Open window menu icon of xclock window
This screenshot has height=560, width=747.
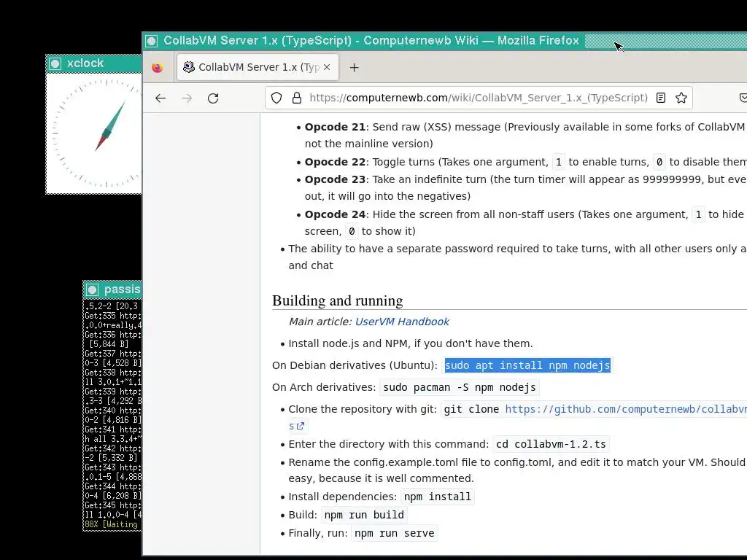click(x=55, y=63)
